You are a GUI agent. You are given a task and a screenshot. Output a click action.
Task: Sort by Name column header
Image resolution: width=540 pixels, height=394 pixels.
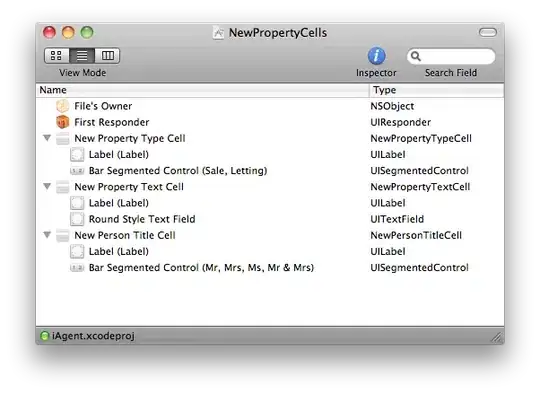(203, 90)
